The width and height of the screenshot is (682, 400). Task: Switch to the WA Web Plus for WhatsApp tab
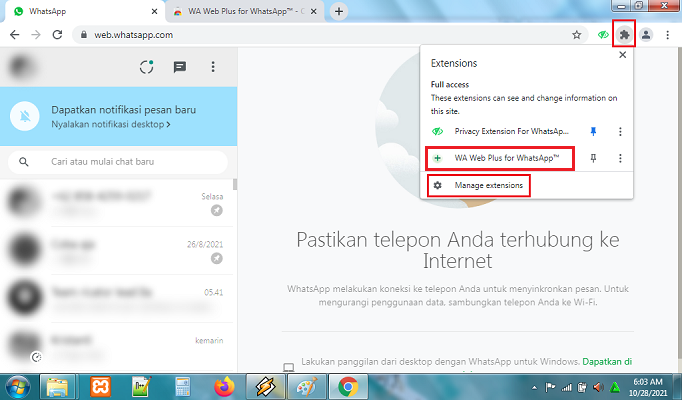click(246, 11)
